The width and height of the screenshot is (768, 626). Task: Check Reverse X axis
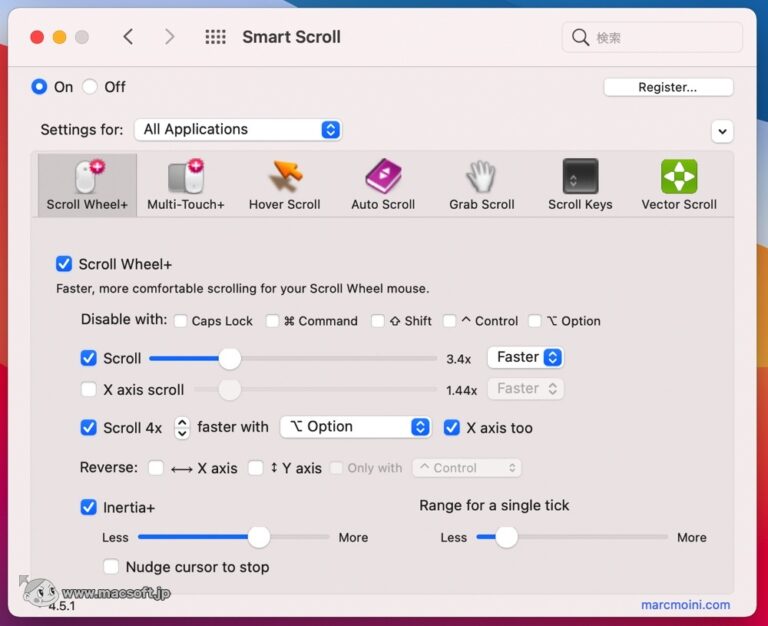click(156, 468)
